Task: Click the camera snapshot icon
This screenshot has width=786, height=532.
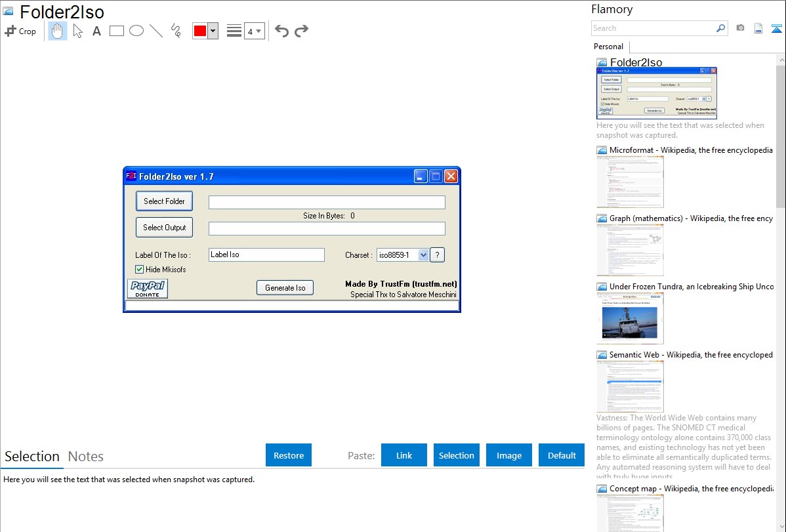Action: tap(740, 28)
